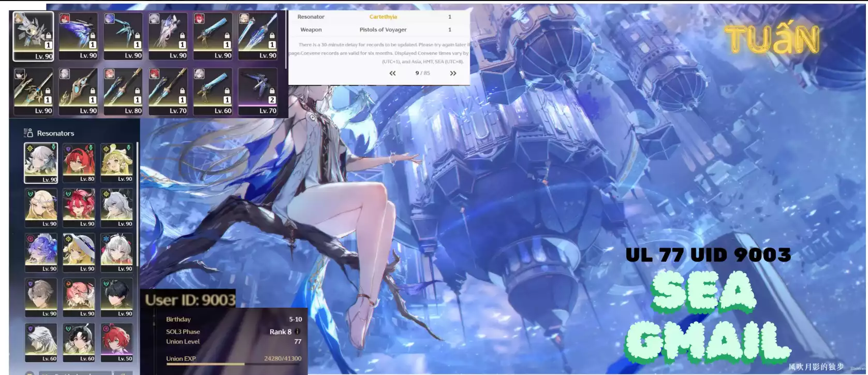
Task: Select the Lv. 70 sword with red-haired portrait
Action: point(168,92)
